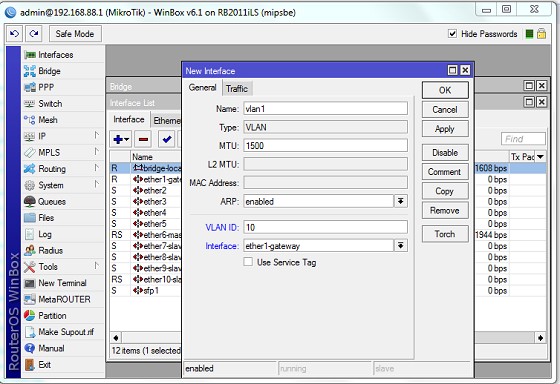Enable the Use Service Tag checkbox

click(x=248, y=262)
